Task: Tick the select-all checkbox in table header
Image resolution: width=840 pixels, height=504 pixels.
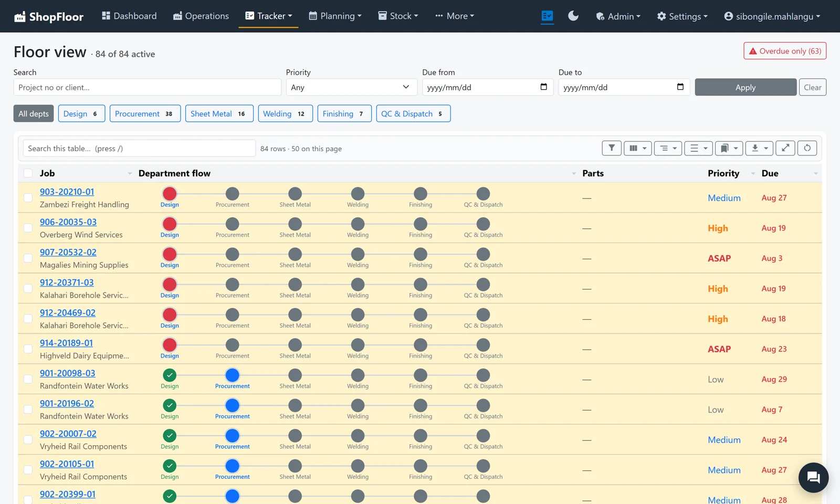Action: (28, 173)
